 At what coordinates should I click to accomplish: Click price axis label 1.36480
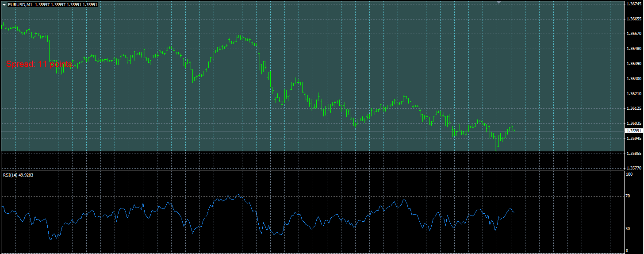pos(634,49)
